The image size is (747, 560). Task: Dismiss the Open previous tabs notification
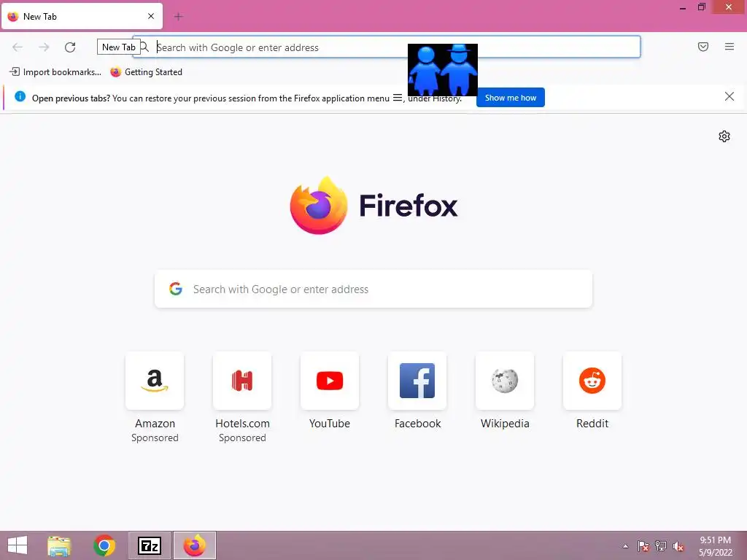tap(729, 97)
